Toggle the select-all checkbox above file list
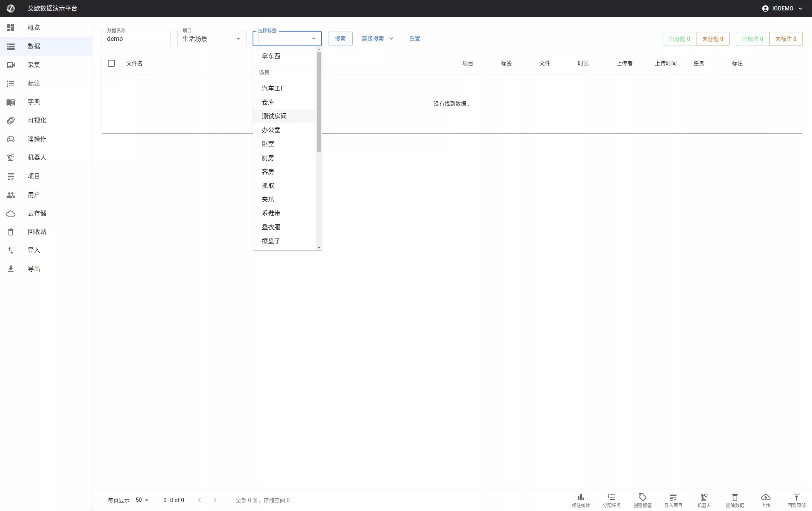The height and width of the screenshot is (511, 812). click(x=111, y=63)
